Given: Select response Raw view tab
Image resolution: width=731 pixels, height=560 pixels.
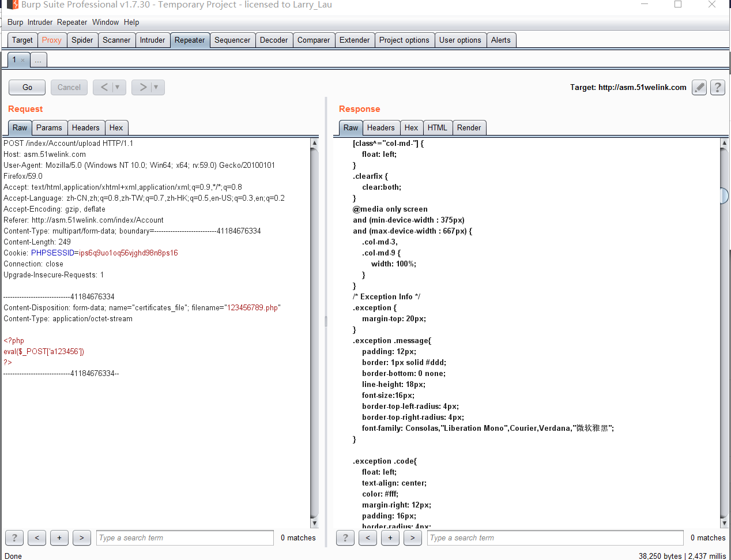Looking at the screenshot, I should (x=351, y=127).
